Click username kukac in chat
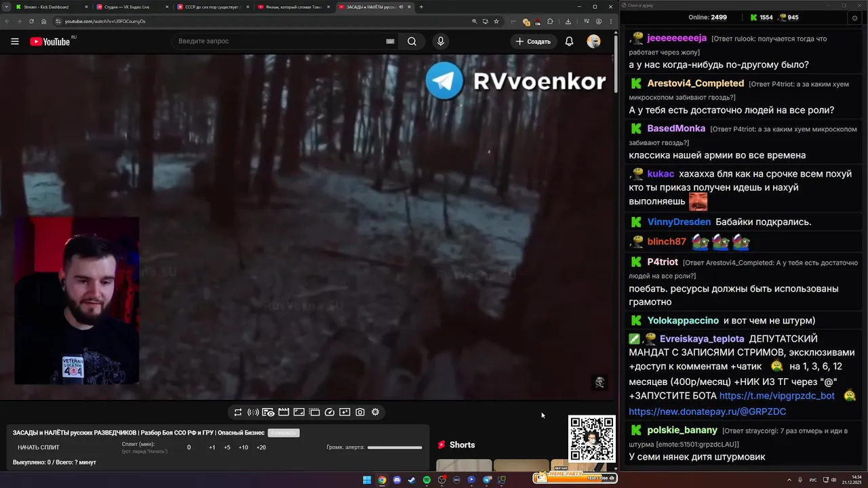868x488 pixels. pyautogui.click(x=660, y=174)
